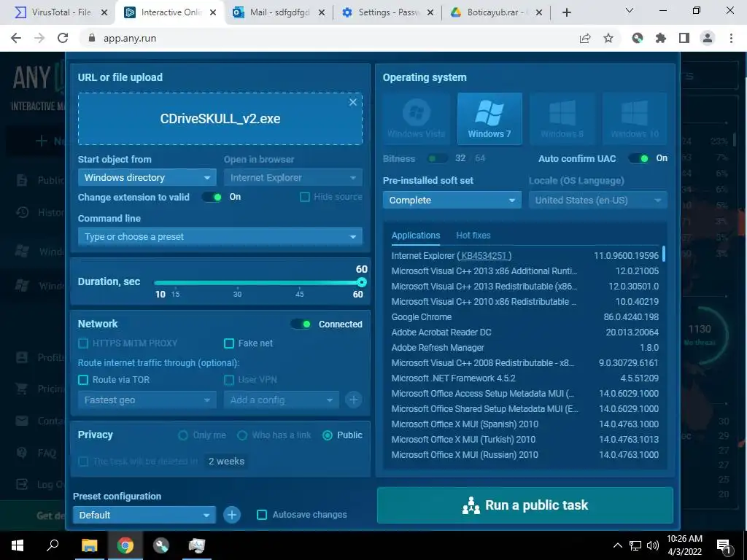This screenshot has width=747, height=560.
Task: Select the Public privacy radio button
Action: click(x=328, y=435)
